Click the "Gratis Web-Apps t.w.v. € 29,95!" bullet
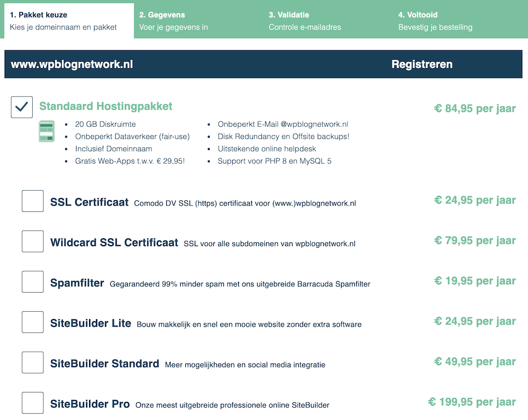The height and width of the screenshot is (420, 528). (129, 161)
